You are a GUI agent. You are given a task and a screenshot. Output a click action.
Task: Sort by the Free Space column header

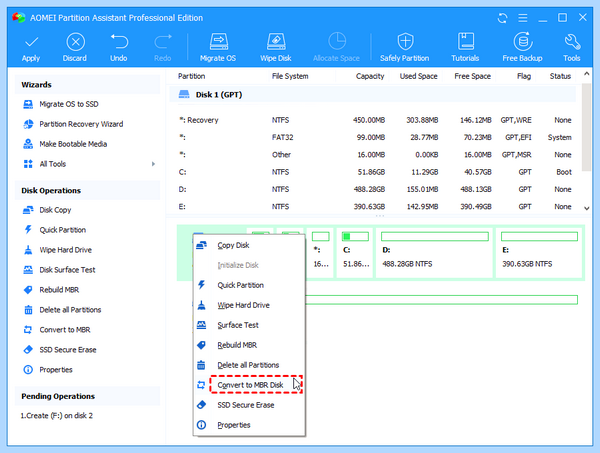(472, 76)
